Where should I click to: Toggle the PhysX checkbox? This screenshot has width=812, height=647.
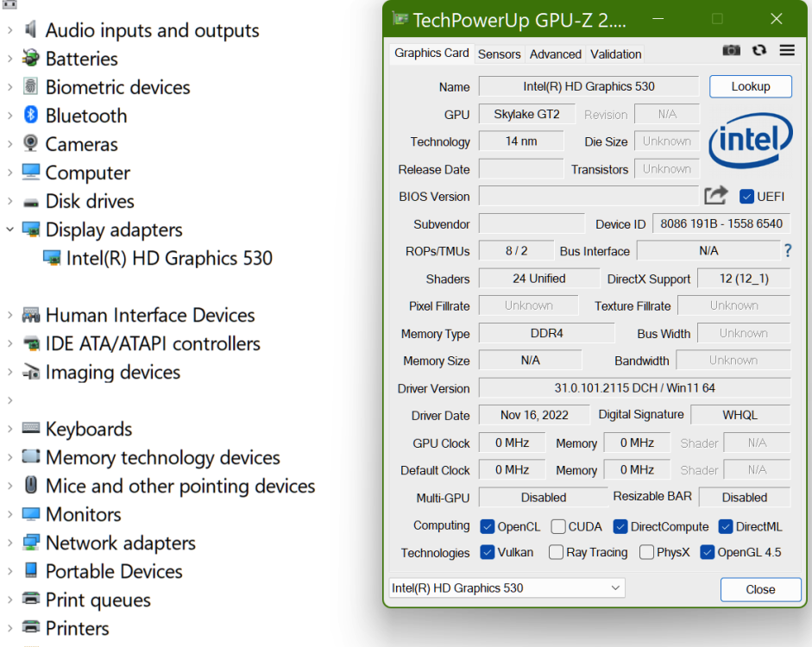tap(647, 552)
